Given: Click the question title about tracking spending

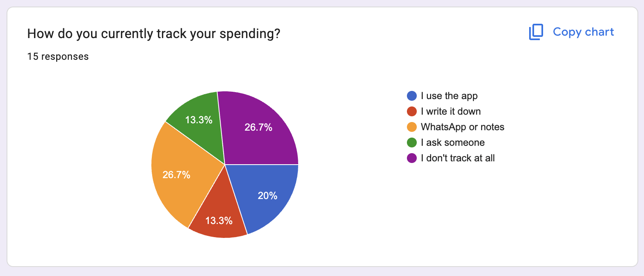Looking at the screenshot, I should point(154,34).
